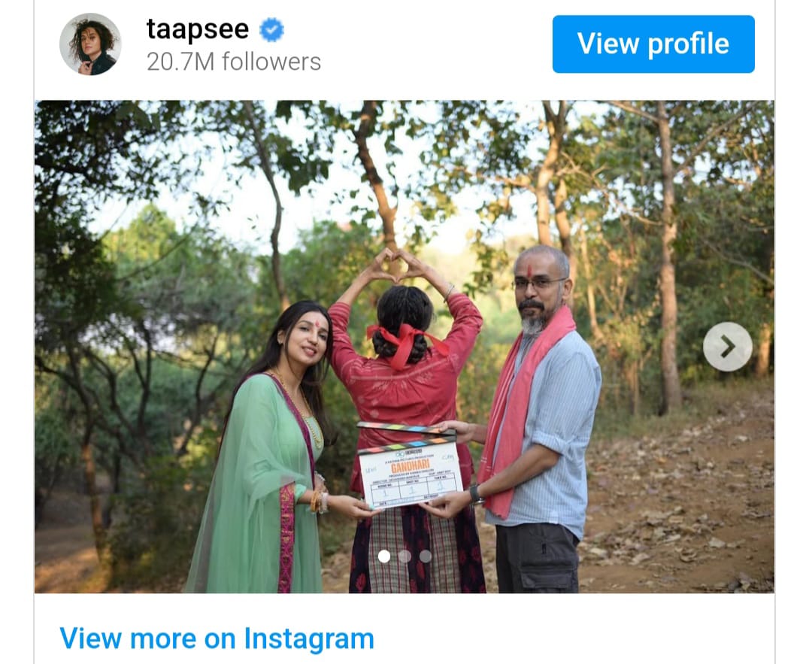Click the View profile button
This screenshot has height=664, width=812.
tap(653, 44)
